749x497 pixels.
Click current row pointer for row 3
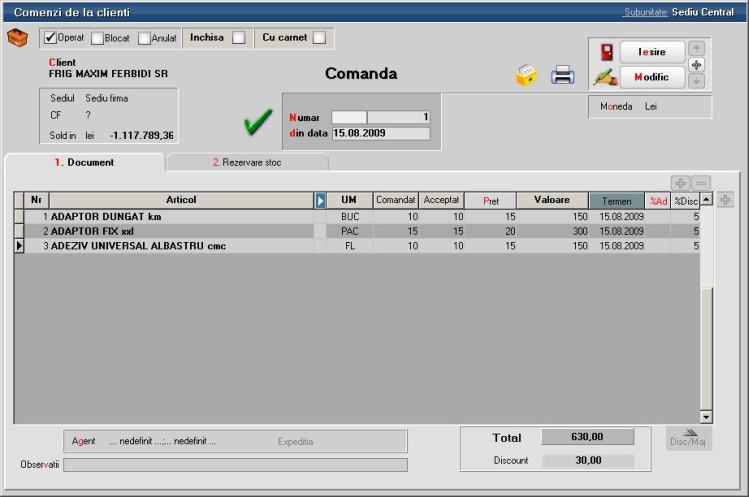(x=19, y=246)
